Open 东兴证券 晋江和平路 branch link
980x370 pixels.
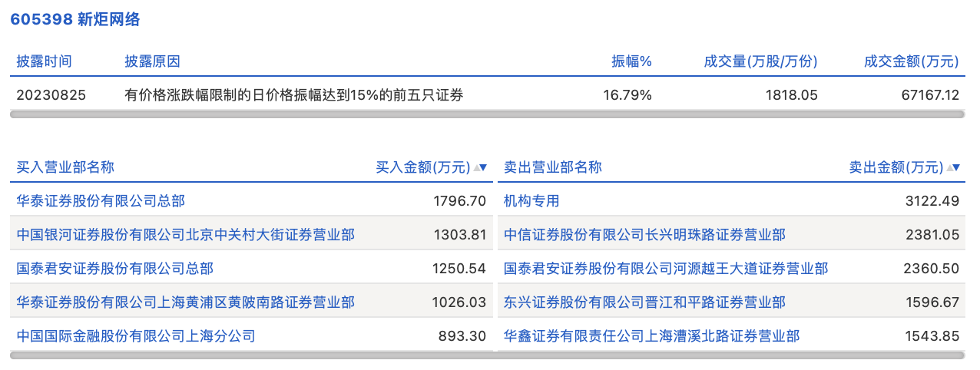coord(644,302)
